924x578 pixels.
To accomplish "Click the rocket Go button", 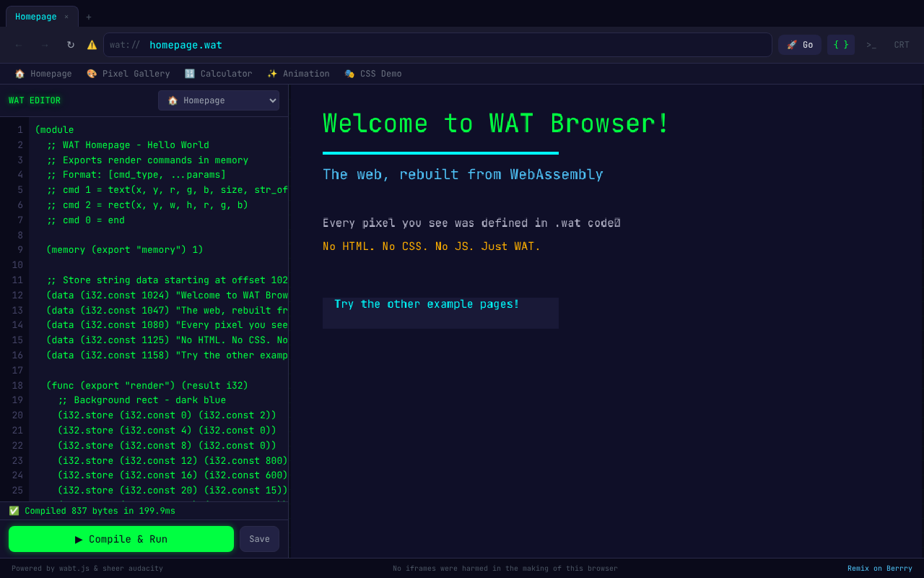I will pyautogui.click(x=800, y=45).
